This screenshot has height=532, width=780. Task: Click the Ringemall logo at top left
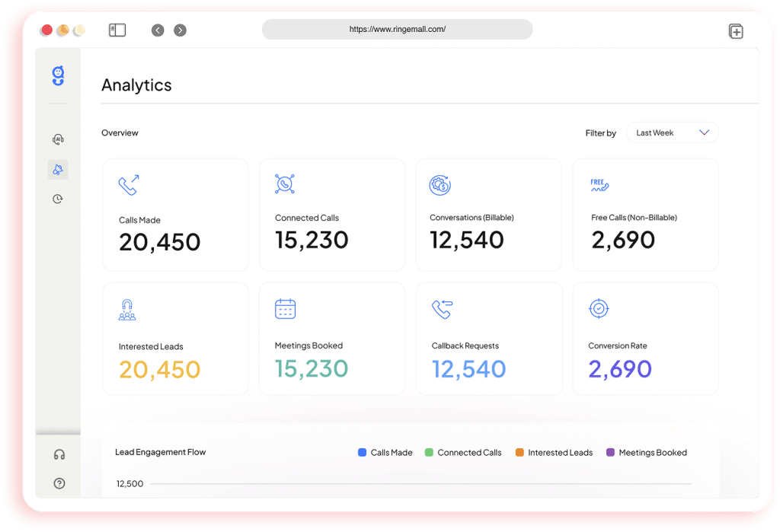(x=58, y=75)
